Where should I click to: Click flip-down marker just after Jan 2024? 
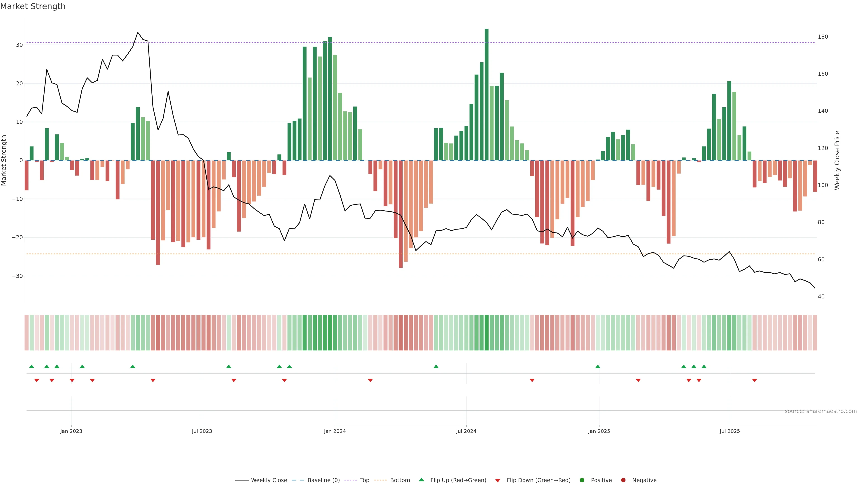click(x=370, y=380)
